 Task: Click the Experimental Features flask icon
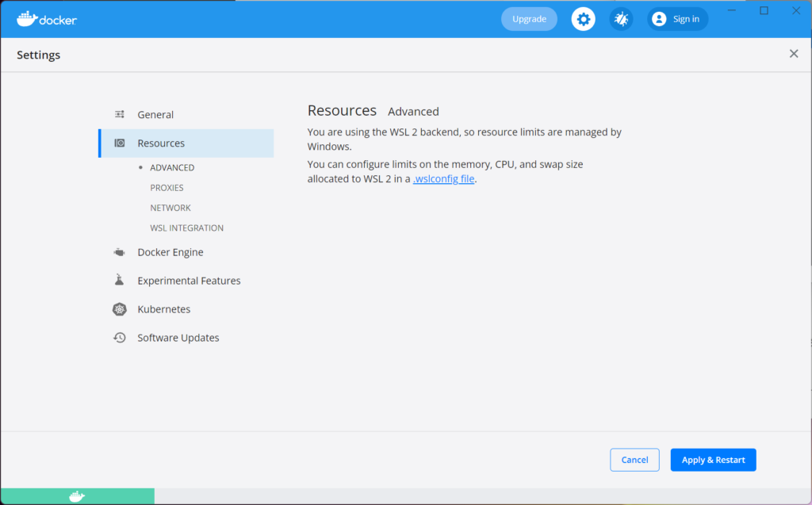pyautogui.click(x=119, y=280)
